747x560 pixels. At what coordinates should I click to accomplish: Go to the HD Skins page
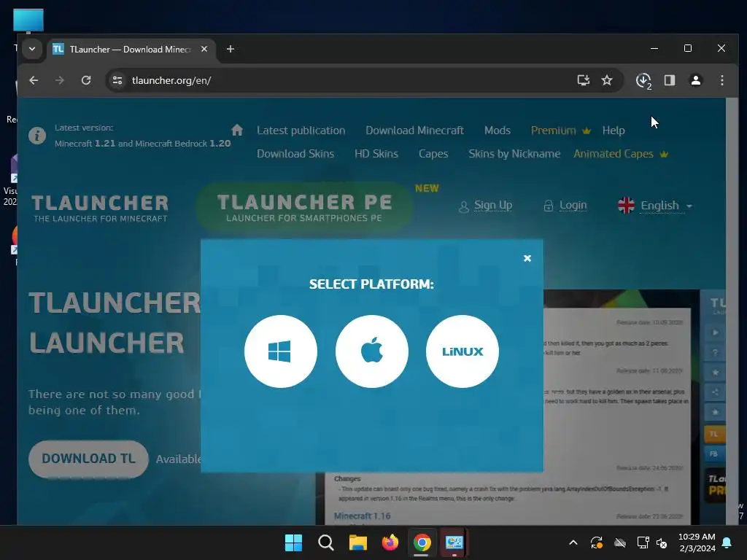point(376,154)
